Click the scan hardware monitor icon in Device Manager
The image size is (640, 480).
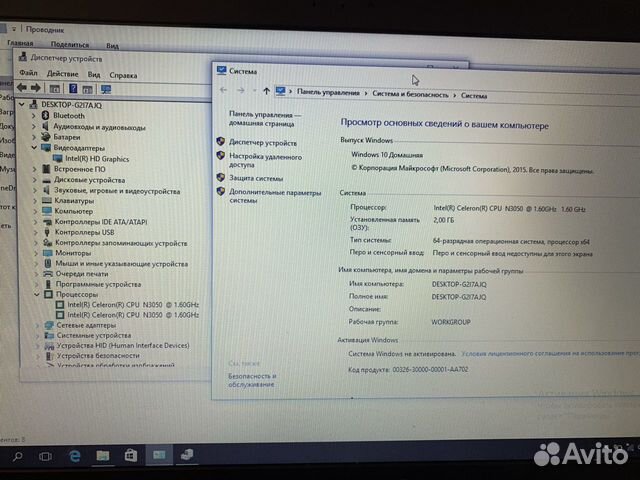[x=106, y=89]
